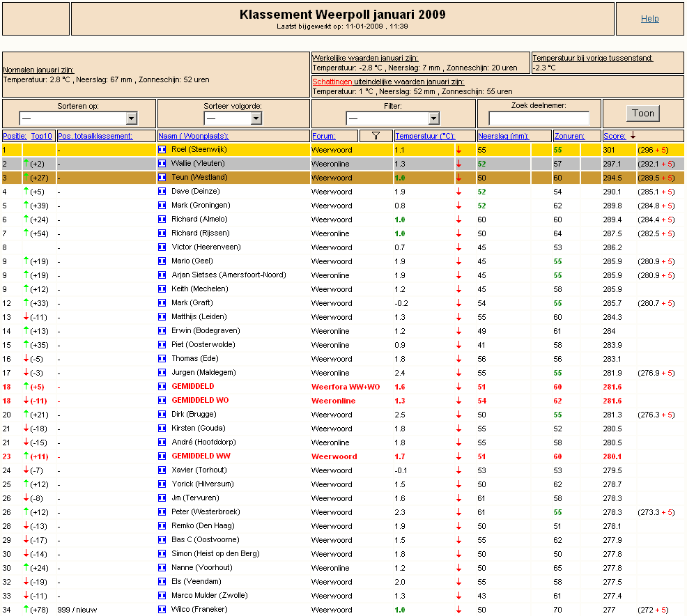Click the Neerslag (mm) column header
The height and width of the screenshot is (616, 687).
click(x=504, y=136)
